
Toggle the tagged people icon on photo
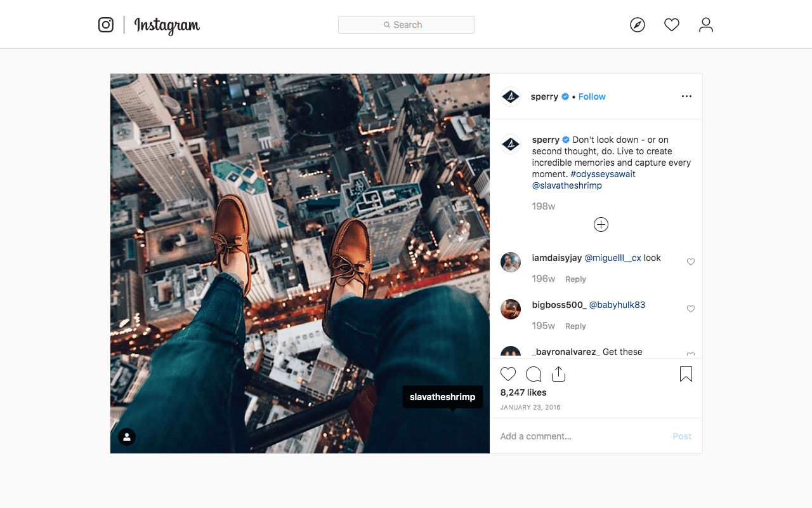pyautogui.click(x=127, y=436)
